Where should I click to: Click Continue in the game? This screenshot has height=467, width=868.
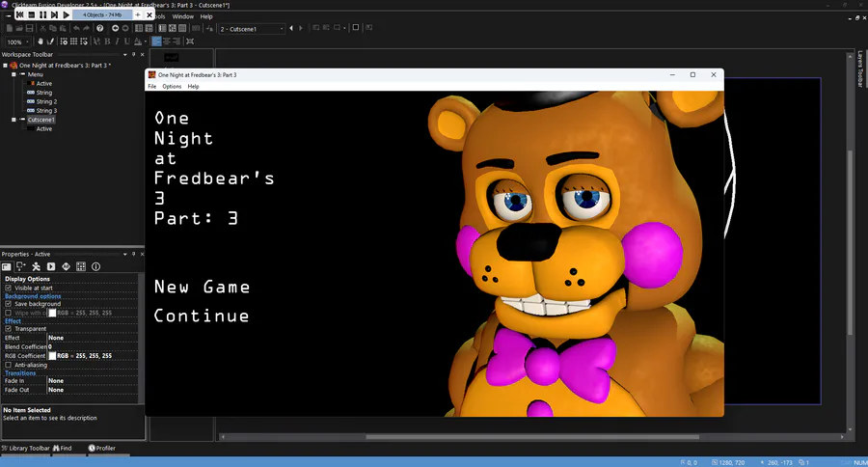pos(202,316)
